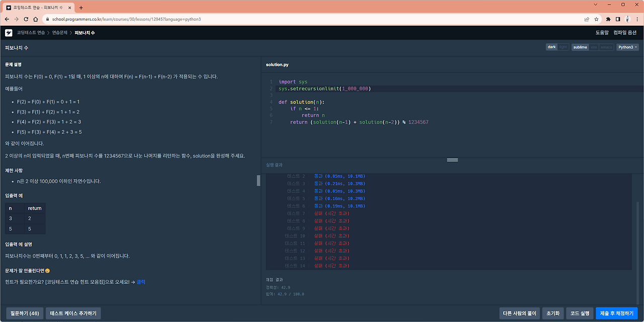The image size is (644, 322).
Task: Click the 피보나치 수 breadcrumb item
Action: pyautogui.click(x=85, y=33)
